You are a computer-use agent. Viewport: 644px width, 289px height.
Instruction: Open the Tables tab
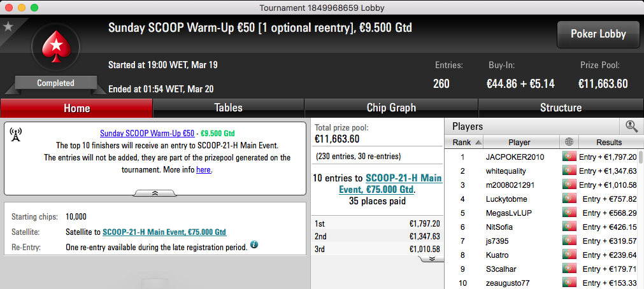[228, 108]
